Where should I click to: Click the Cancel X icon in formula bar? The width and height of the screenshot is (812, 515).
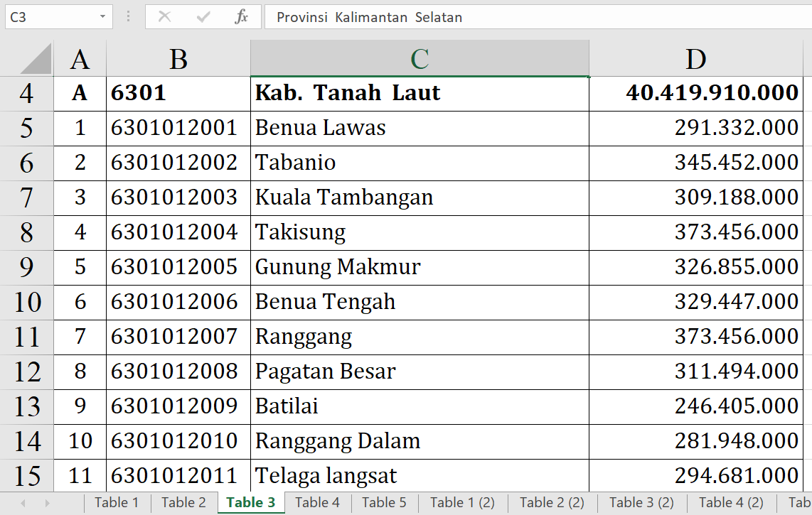(164, 17)
